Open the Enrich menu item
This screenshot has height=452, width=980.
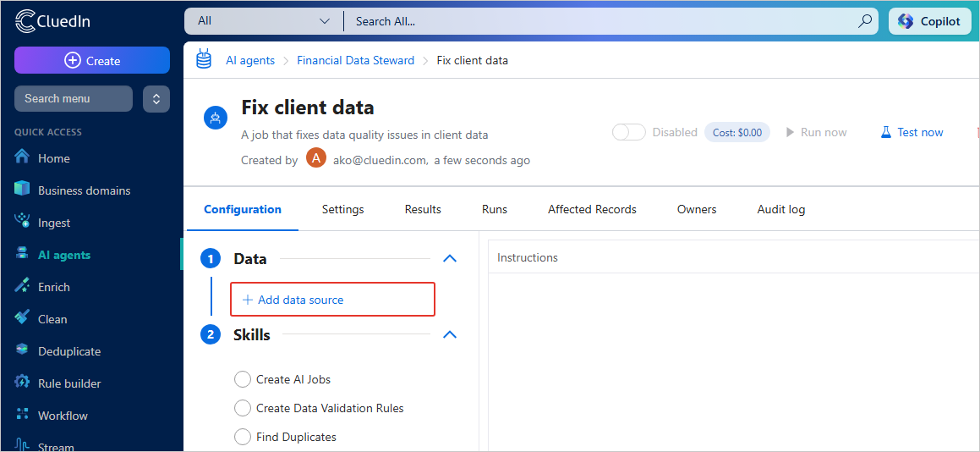[54, 287]
